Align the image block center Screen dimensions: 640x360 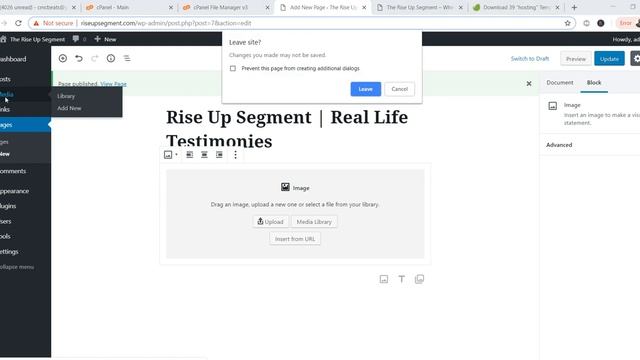pyautogui.click(x=204, y=155)
